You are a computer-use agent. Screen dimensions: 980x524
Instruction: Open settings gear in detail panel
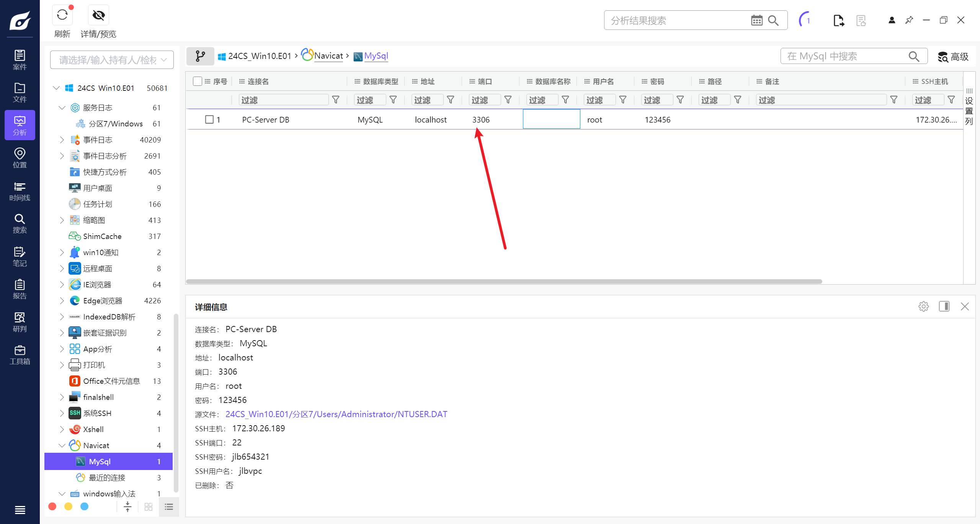click(923, 306)
